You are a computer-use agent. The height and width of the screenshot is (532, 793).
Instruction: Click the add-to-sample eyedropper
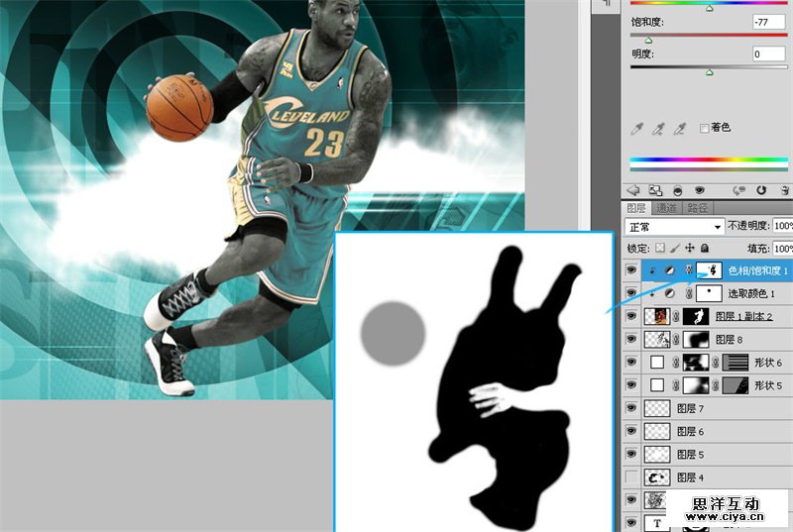click(x=658, y=129)
